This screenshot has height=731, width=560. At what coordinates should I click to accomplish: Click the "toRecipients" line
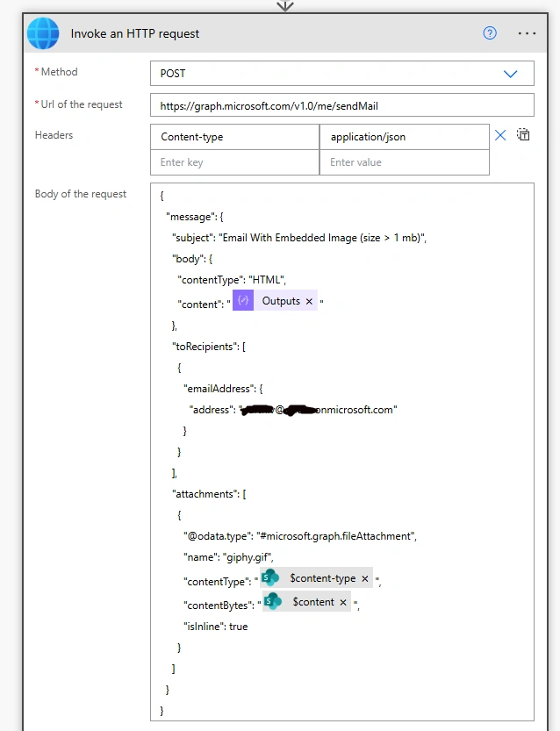click(209, 347)
